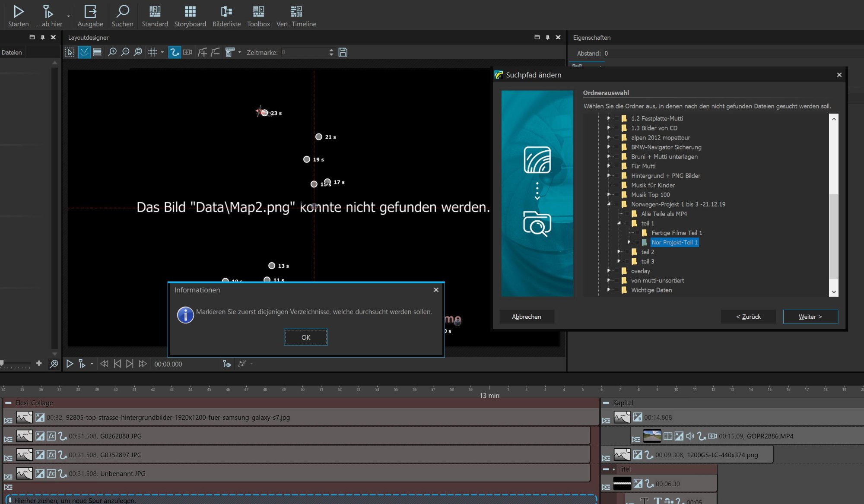Click the Ausgabe export icon
Image resolution: width=864 pixels, height=504 pixels.
(90, 16)
